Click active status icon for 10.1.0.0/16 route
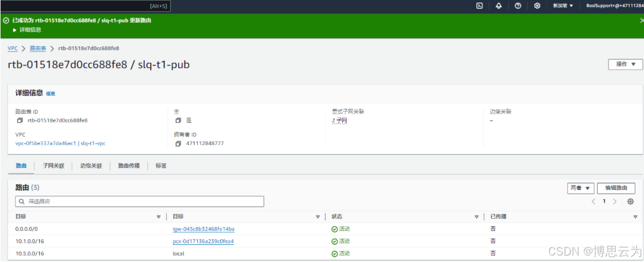Image resolution: width=644 pixels, height=262 pixels. pyautogui.click(x=335, y=241)
